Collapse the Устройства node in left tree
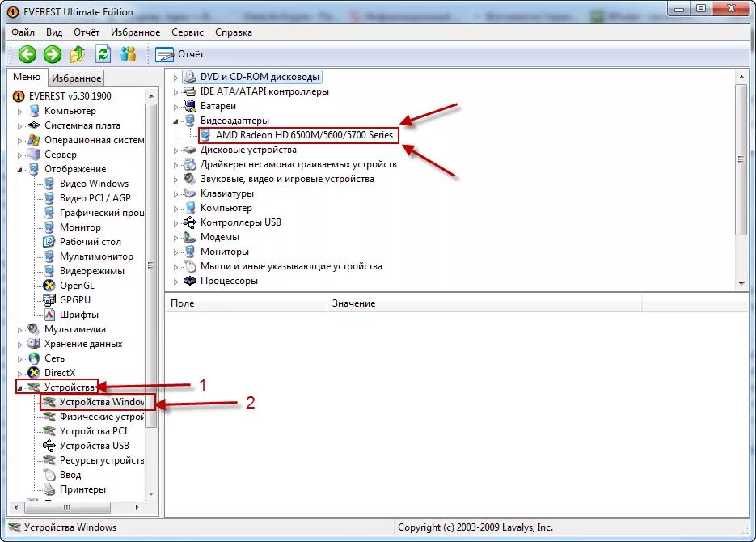The height and width of the screenshot is (542, 756). click(19, 388)
